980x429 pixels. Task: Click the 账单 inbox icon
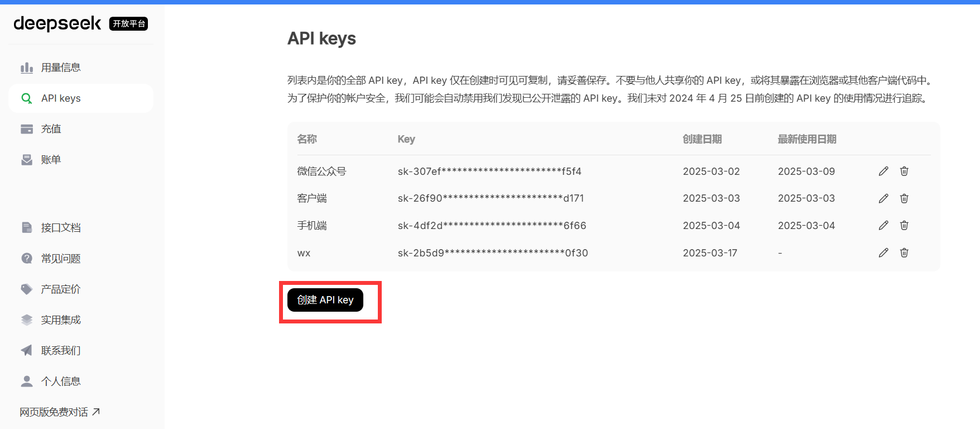point(27,160)
